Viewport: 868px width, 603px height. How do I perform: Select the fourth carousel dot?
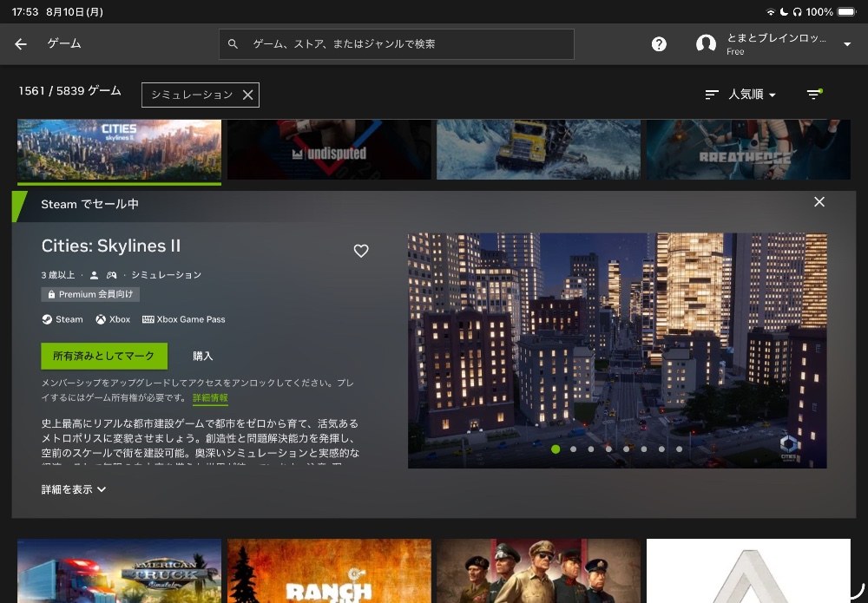[x=608, y=449]
